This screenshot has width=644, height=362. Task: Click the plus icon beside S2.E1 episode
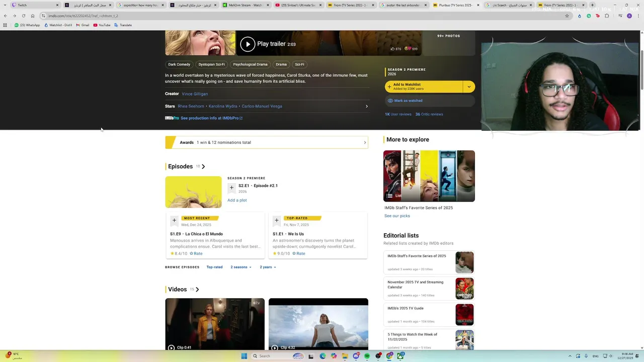[231, 188]
